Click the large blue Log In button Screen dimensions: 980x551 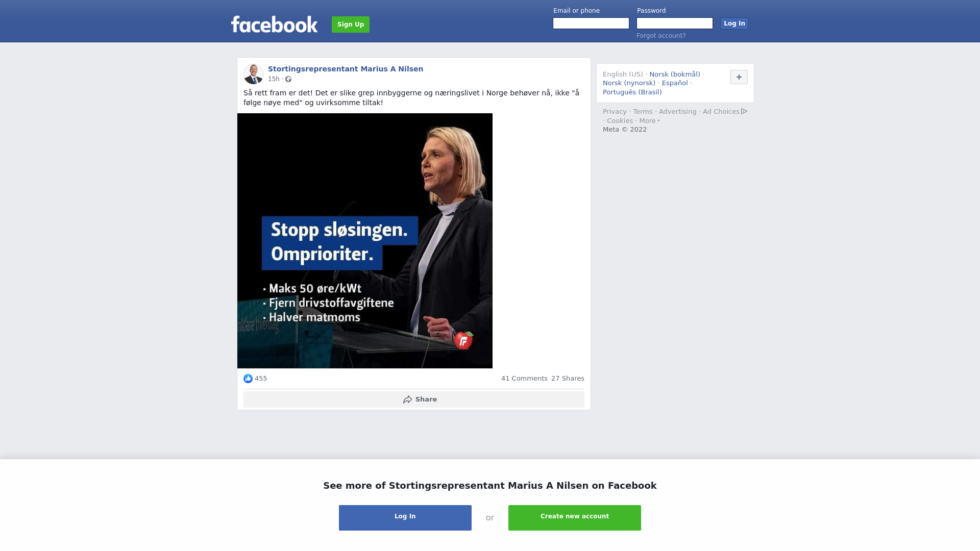point(405,518)
